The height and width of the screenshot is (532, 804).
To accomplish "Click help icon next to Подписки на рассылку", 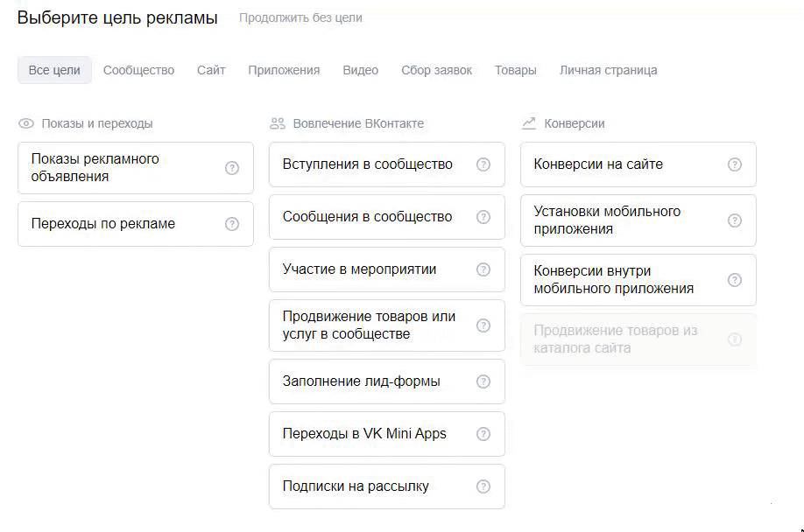I will coord(483,486).
